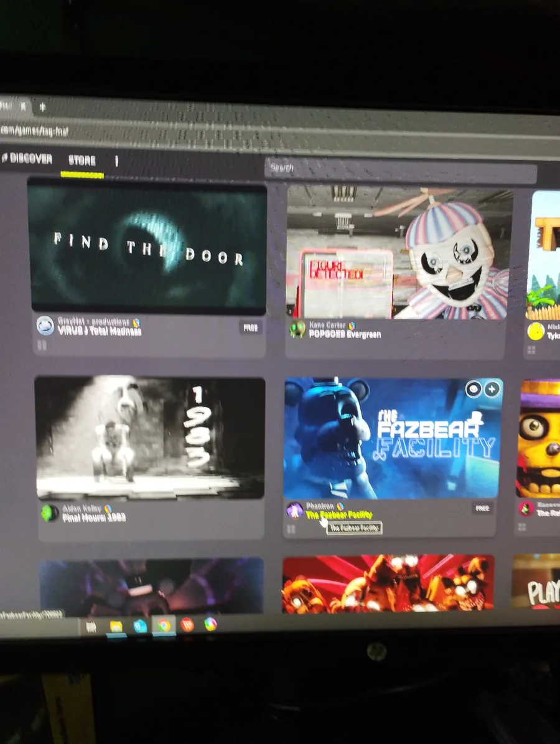
Task: Click the browser address bar URL
Action: (34, 131)
